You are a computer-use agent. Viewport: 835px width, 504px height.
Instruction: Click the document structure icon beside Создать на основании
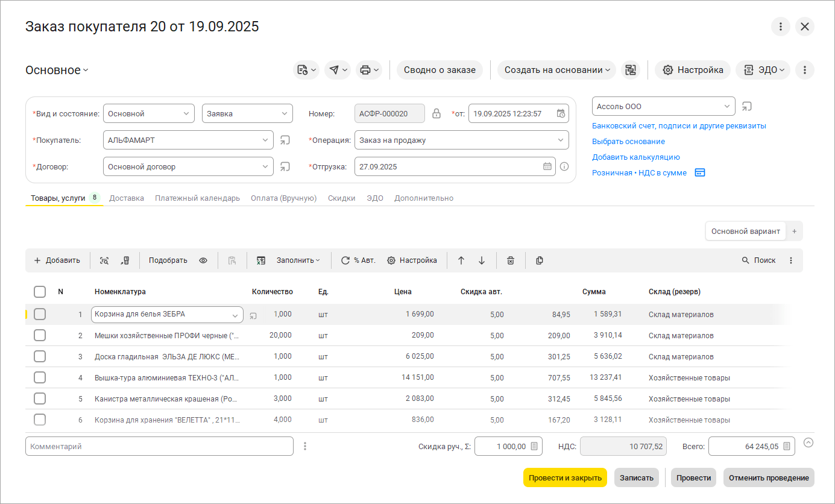(x=631, y=70)
